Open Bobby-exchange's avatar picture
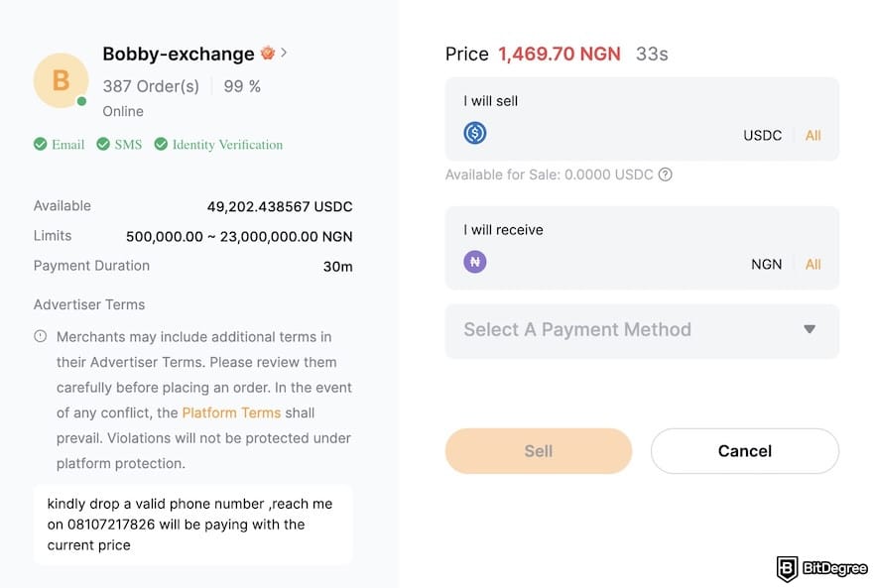Image resolution: width=873 pixels, height=588 pixels. (61, 80)
